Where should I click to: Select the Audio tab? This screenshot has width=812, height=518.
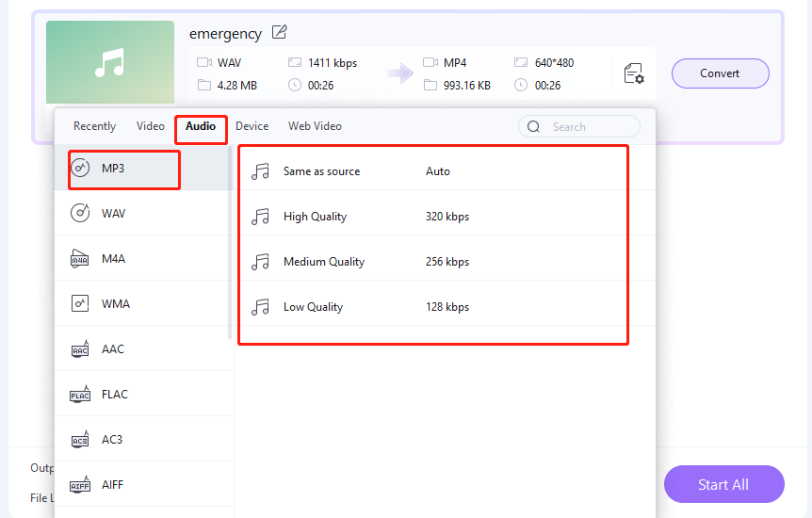pos(201,126)
